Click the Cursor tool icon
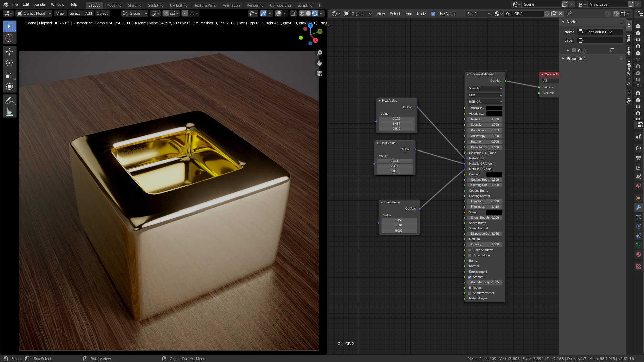This screenshot has width=644, height=362. point(9,38)
